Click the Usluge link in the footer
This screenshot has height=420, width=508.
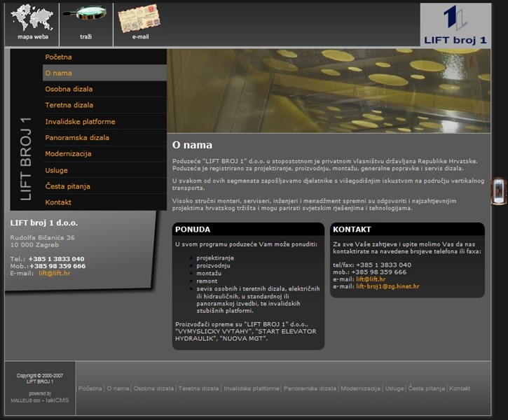394,388
